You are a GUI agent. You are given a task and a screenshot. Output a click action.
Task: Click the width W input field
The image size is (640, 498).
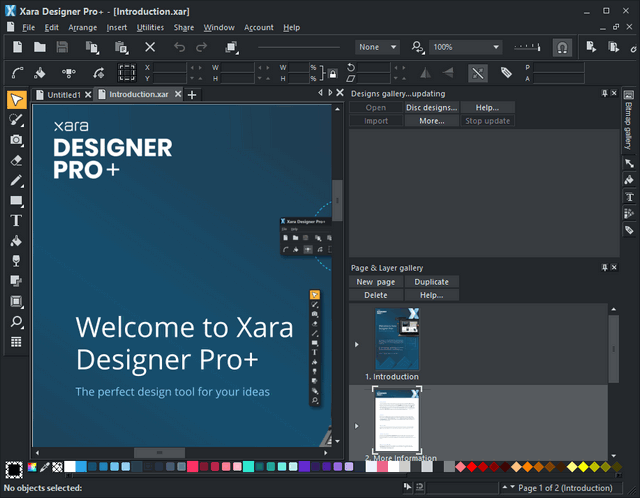click(237, 67)
